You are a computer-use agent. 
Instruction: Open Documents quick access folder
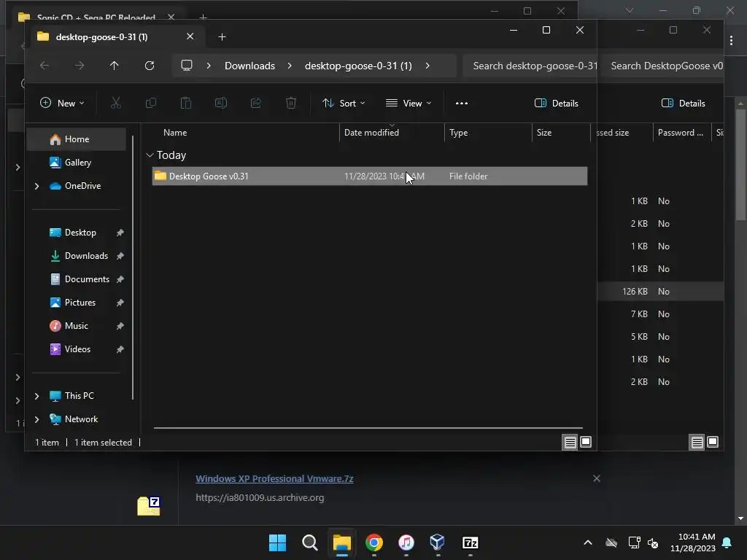(x=76, y=279)
